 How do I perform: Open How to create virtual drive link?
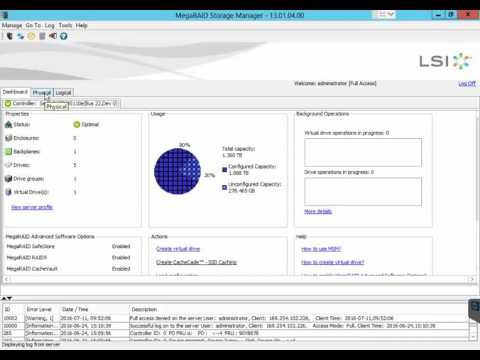click(333, 262)
